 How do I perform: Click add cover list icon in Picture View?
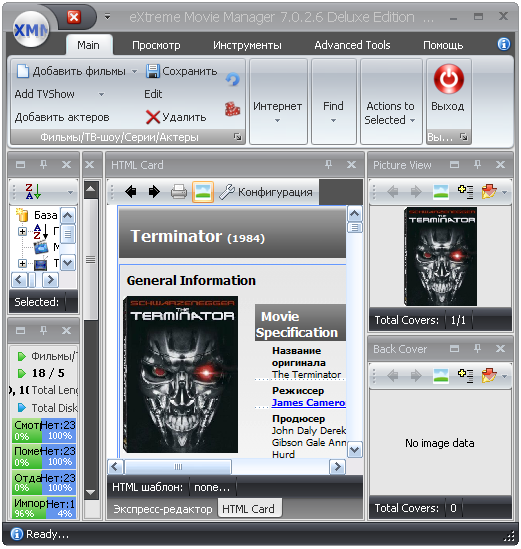pos(466,192)
